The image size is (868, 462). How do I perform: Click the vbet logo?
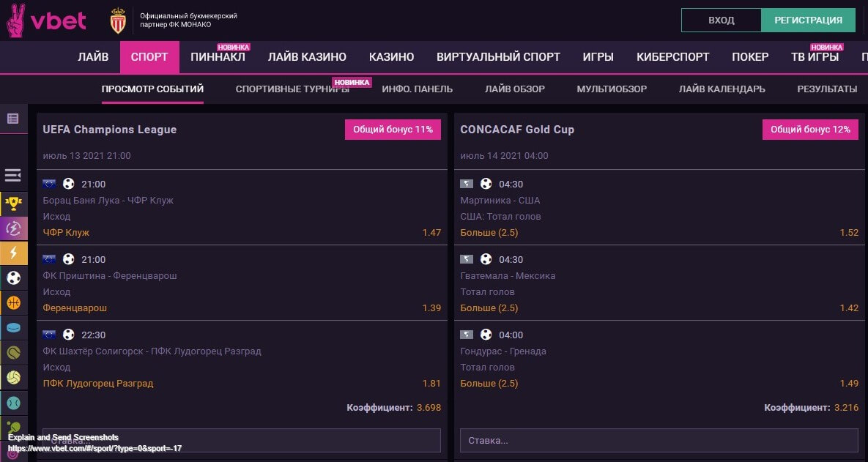pyautogui.click(x=46, y=21)
